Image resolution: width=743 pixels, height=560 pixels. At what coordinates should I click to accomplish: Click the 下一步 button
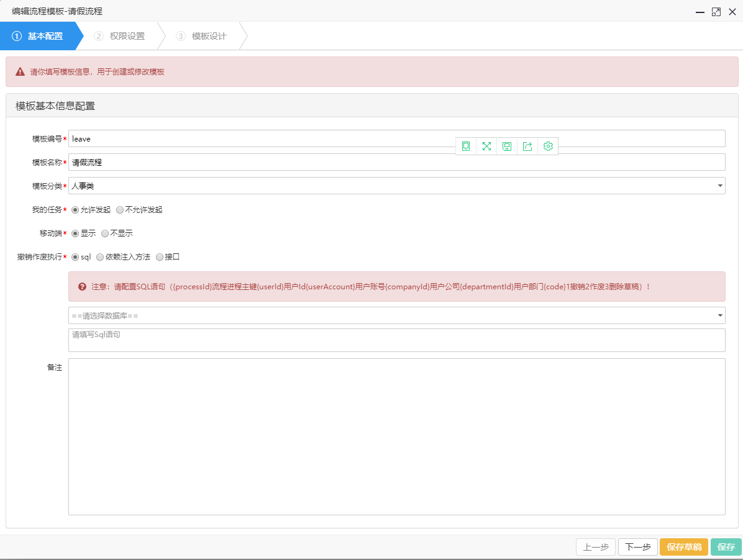(x=638, y=547)
